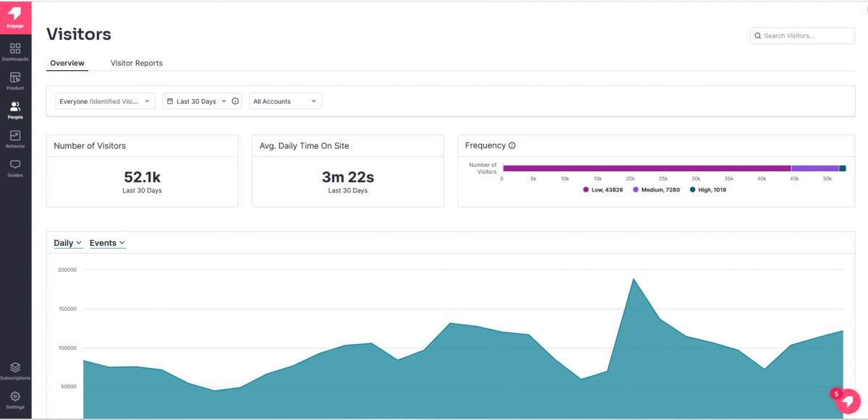868x420 pixels.
Task: Expand the Everyone segment dropdown
Action: 106,101
